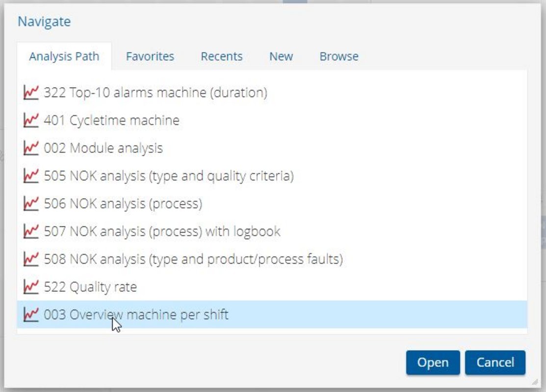Click chart icon beside 322 Top-10 alarms
The height and width of the screenshot is (392, 546).
31,92
